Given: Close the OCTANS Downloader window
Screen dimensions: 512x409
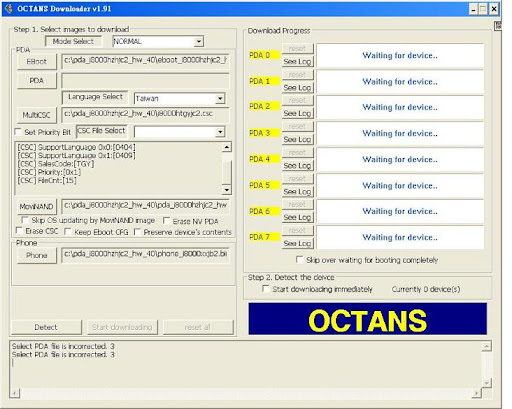Looking at the screenshot, I should [494, 9].
